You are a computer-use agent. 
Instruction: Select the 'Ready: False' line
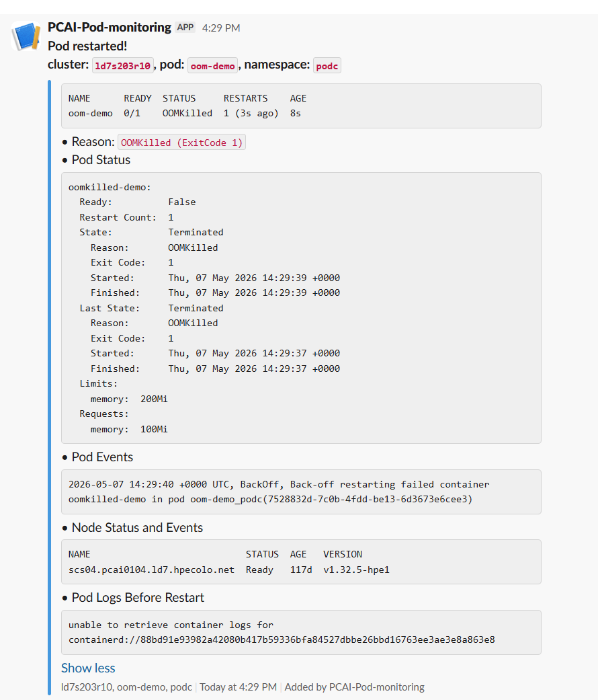tap(138, 202)
